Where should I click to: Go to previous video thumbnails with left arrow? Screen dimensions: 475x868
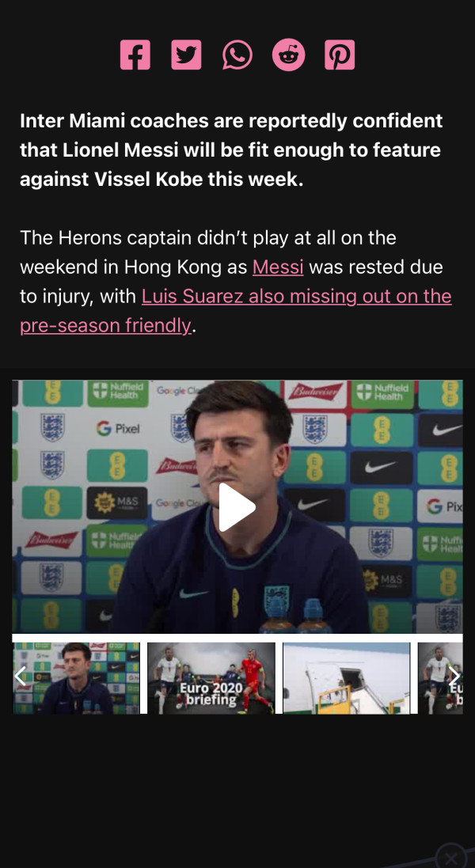coord(20,676)
